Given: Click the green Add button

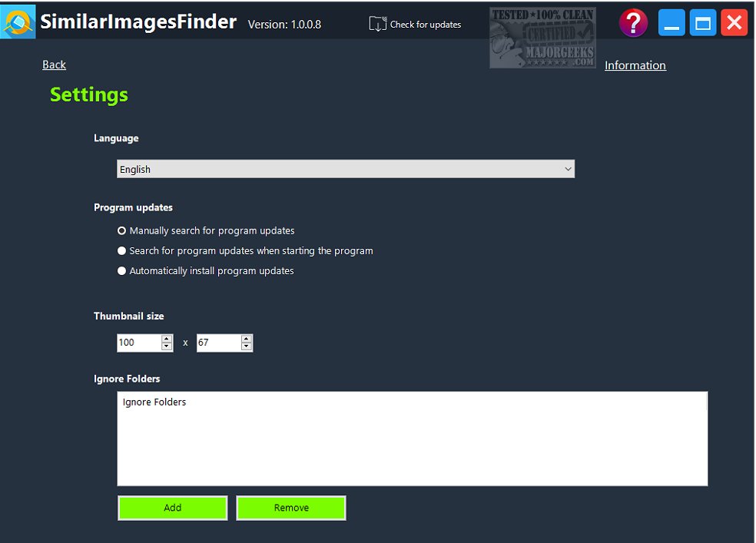Looking at the screenshot, I should coord(173,508).
